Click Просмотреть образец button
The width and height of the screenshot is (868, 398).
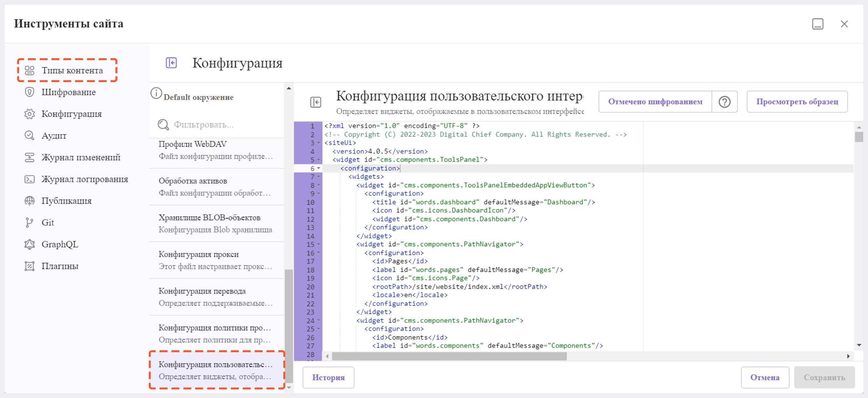point(797,101)
